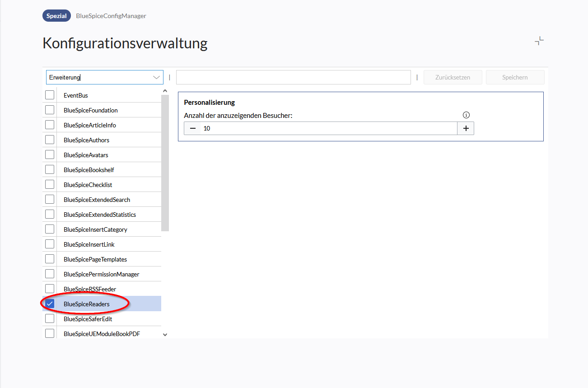Check the BlueSpiceInsertCategory checkbox
The width and height of the screenshot is (588, 388).
[50, 229]
